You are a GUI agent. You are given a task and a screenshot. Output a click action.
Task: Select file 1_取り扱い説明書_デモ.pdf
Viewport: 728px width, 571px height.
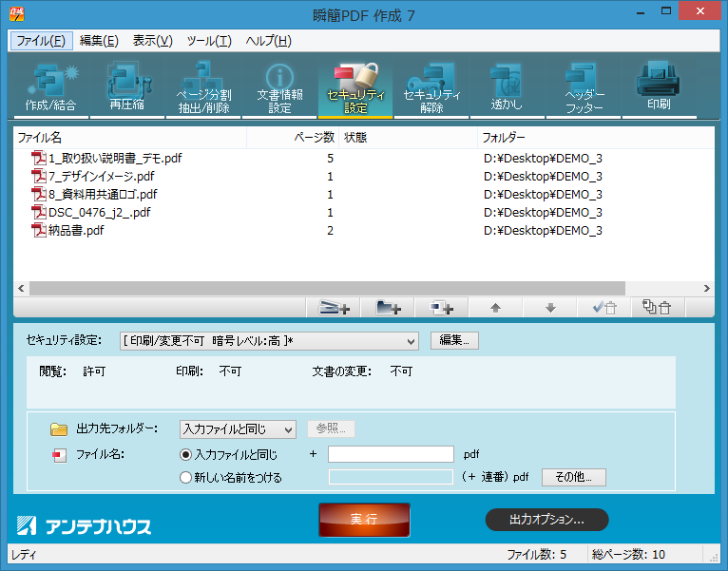(115, 159)
